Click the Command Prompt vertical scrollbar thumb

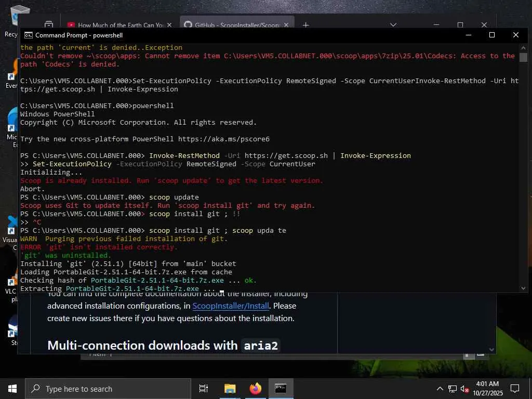523,57
